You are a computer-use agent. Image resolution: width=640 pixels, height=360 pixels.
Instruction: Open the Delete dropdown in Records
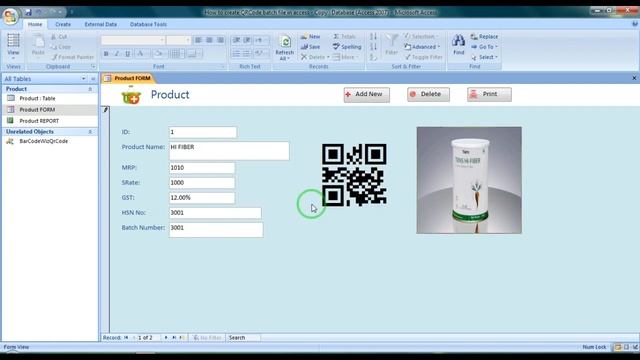click(328, 58)
